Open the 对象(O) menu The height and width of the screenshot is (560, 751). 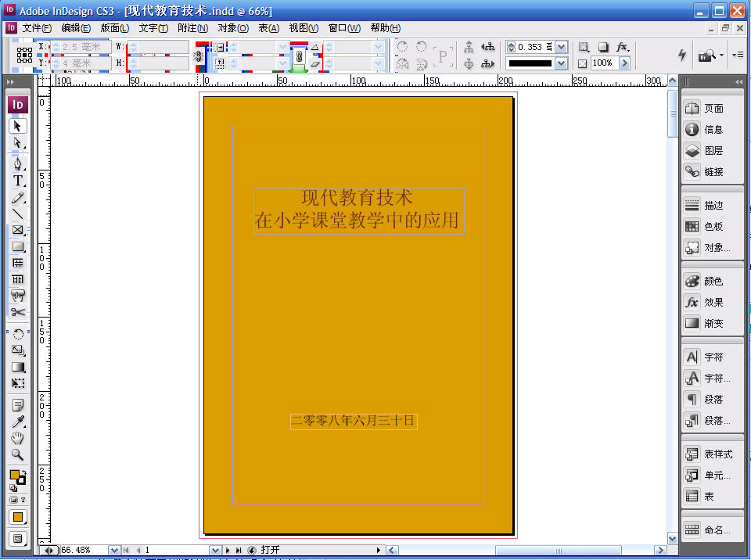click(x=233, y=28)
